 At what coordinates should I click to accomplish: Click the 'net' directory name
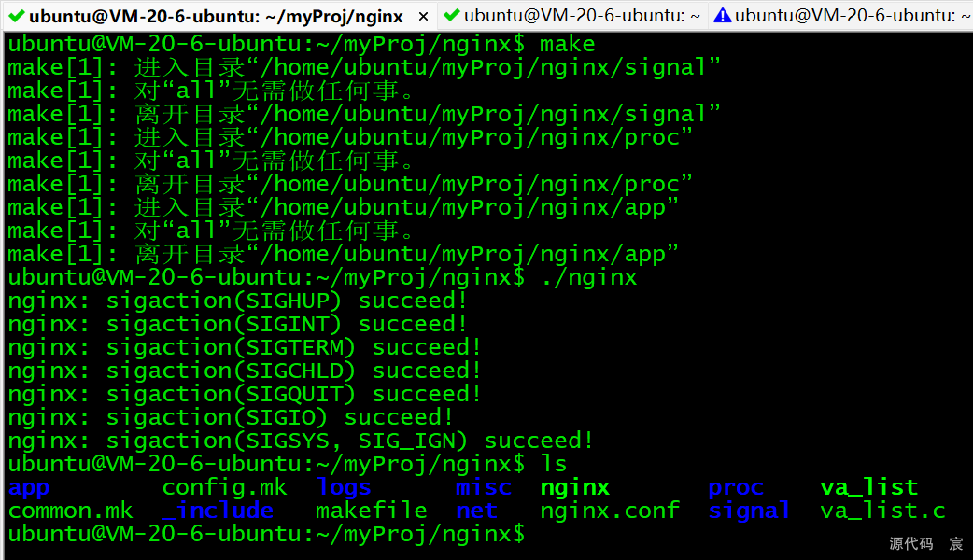tap(476, 511)
